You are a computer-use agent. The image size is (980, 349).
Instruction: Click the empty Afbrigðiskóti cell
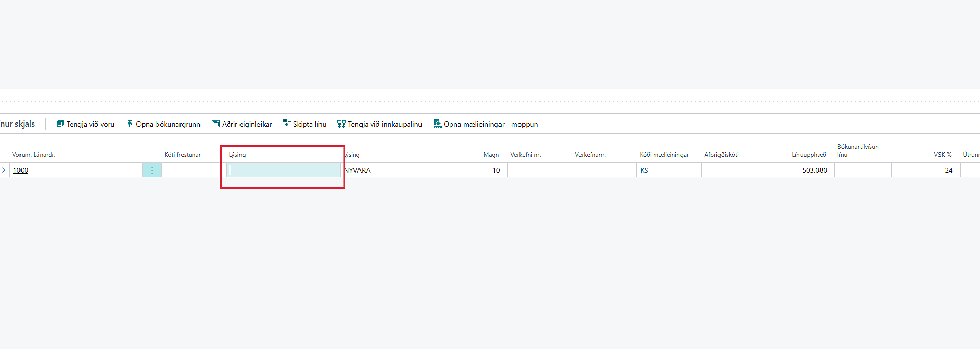click(733, 170)
